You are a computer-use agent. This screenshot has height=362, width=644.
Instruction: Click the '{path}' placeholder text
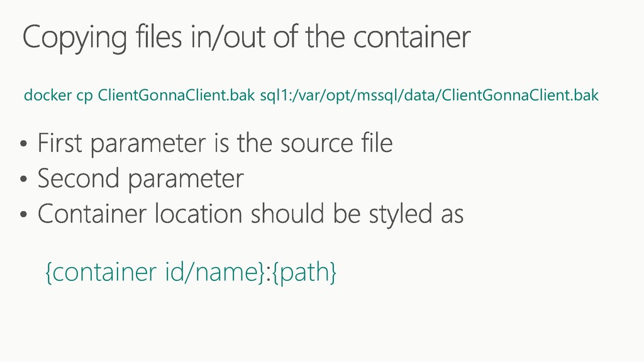pos(304,273)
